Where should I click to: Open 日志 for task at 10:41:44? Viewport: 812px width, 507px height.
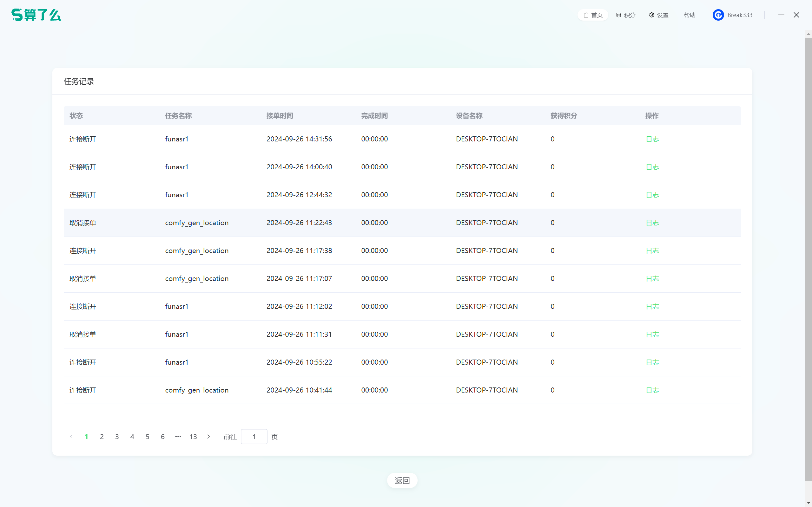tap(652, 390)
